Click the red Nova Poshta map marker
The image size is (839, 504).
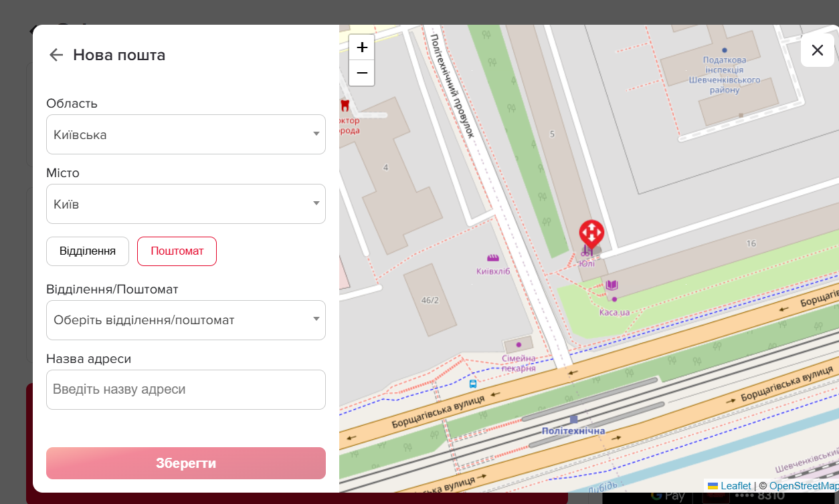pos(591,233)
